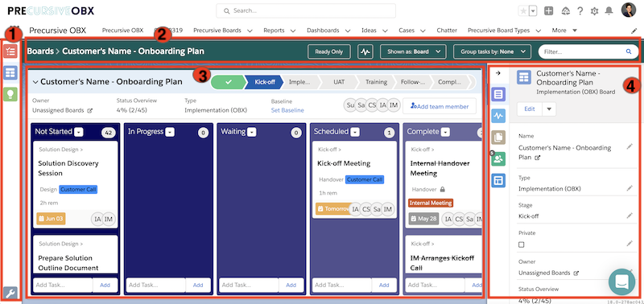Open external link next to Unassigned Boards owner
Viewport: 644px width, 304px height.
(576, 273)
